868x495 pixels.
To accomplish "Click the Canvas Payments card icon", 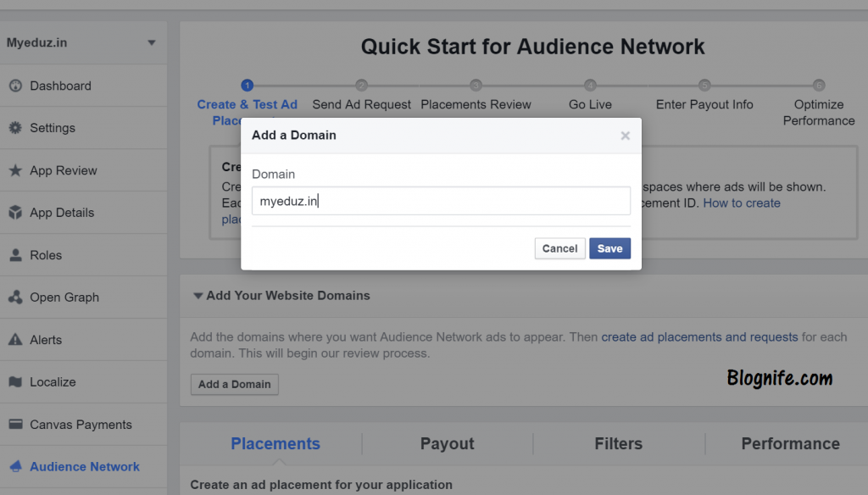I will pyautogui.click(x=15, y=424).
